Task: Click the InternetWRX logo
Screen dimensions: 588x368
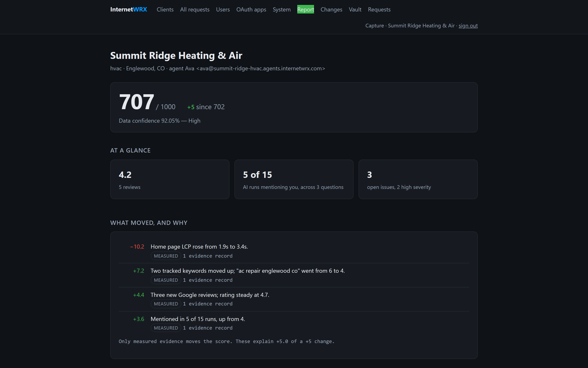Action: pyautogui.click(x=129, y=9)
